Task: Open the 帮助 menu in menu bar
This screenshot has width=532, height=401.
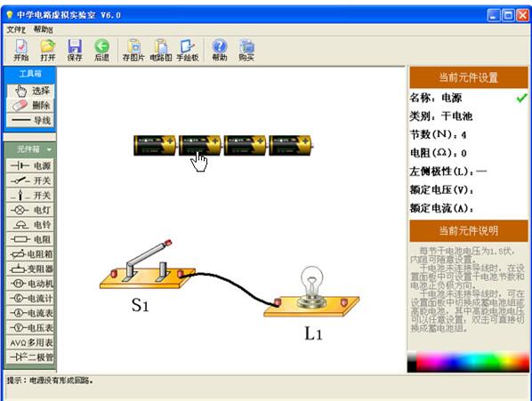Action: coord(43,30)
